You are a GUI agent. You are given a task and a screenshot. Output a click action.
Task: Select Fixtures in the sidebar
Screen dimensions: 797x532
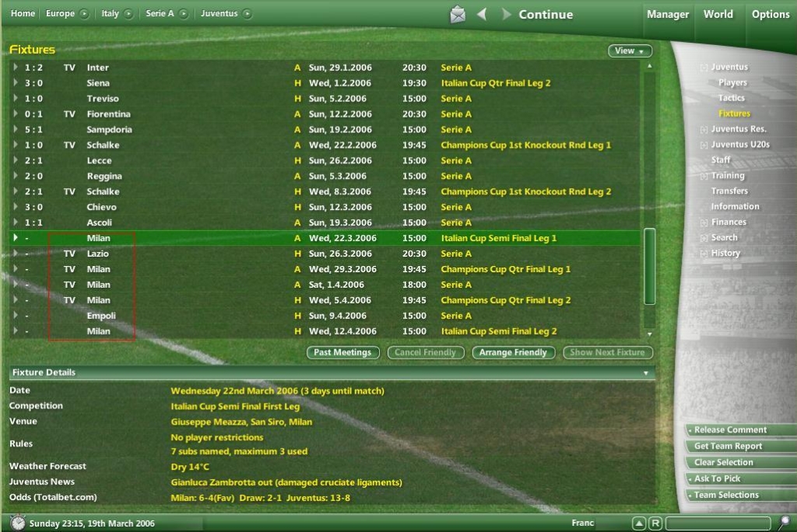(735, 114)
